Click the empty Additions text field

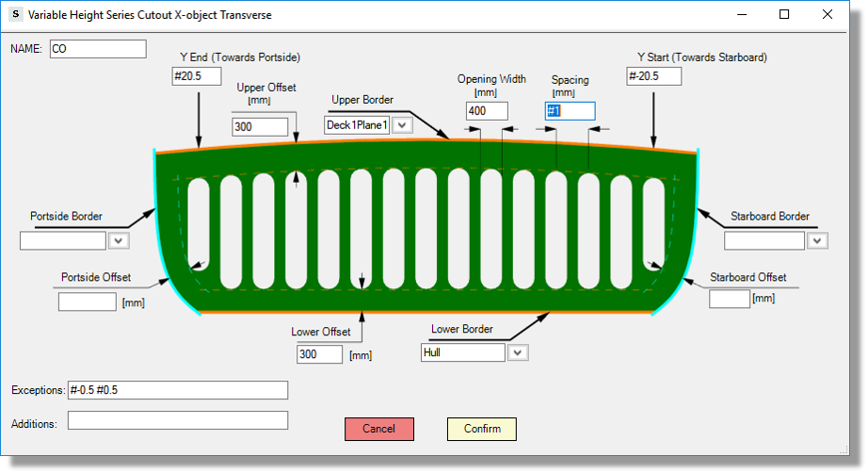177,420
